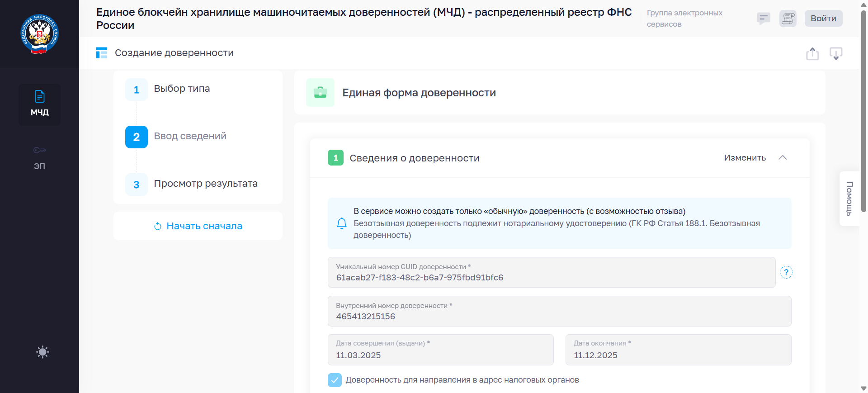Click the download import icon
Screen dimensions: 868x393
coord(835,53)
